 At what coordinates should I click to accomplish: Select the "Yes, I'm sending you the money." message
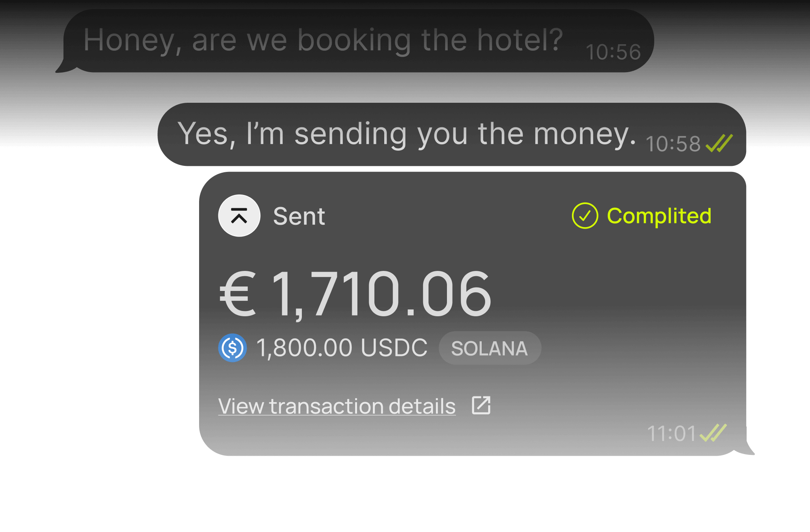point(407,134)
